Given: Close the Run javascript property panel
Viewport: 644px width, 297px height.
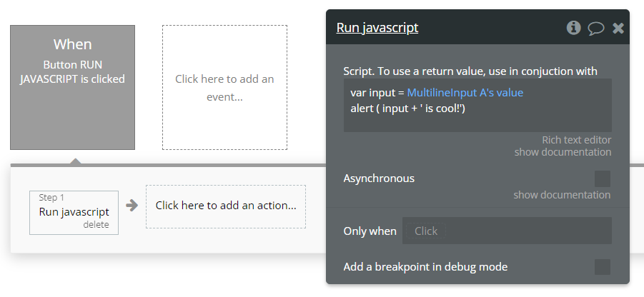Looking at the screenshot, I should click(618, 28).
